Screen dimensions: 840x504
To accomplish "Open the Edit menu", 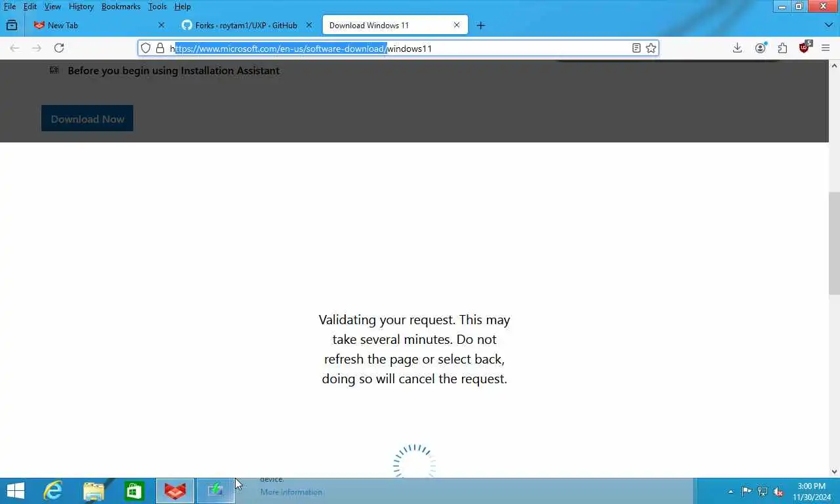I will click(x=30, y=7).
